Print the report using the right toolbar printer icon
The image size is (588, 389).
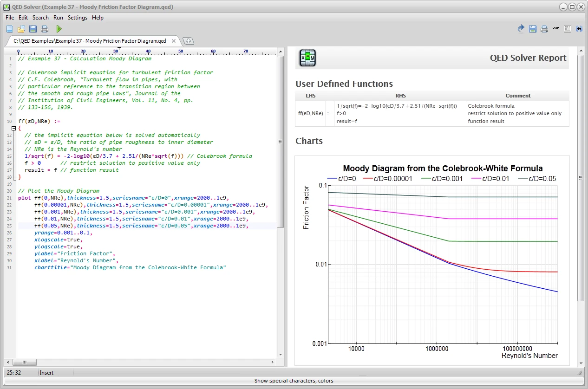(x=544, y=29)
